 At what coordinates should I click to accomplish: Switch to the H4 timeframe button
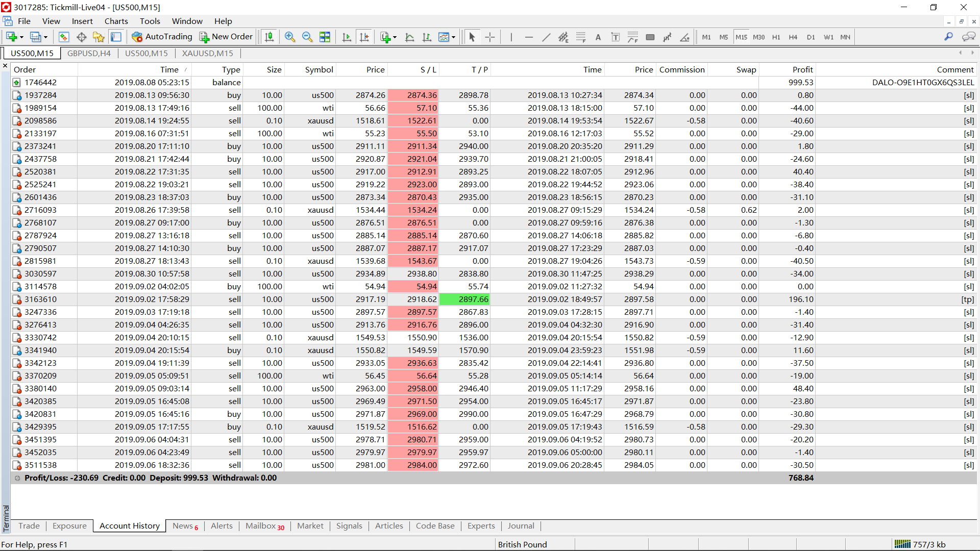793,37
